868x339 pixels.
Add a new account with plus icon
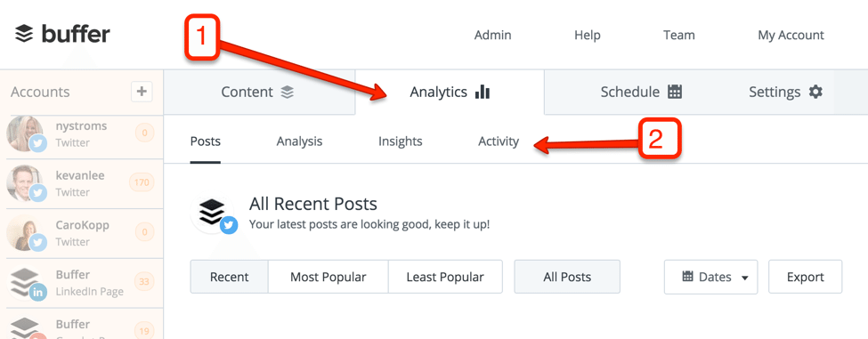[x=142, y=92]
